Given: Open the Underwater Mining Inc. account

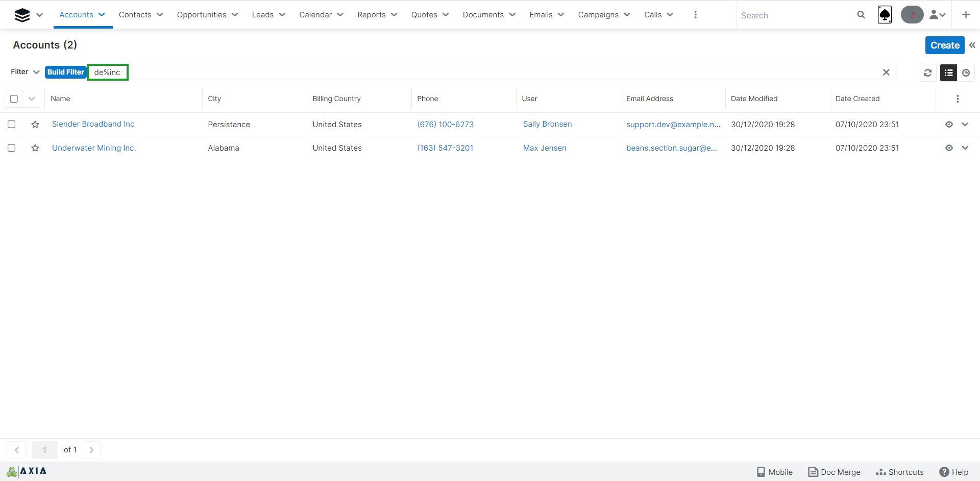Looking at the screenshot, I should 94,148.
